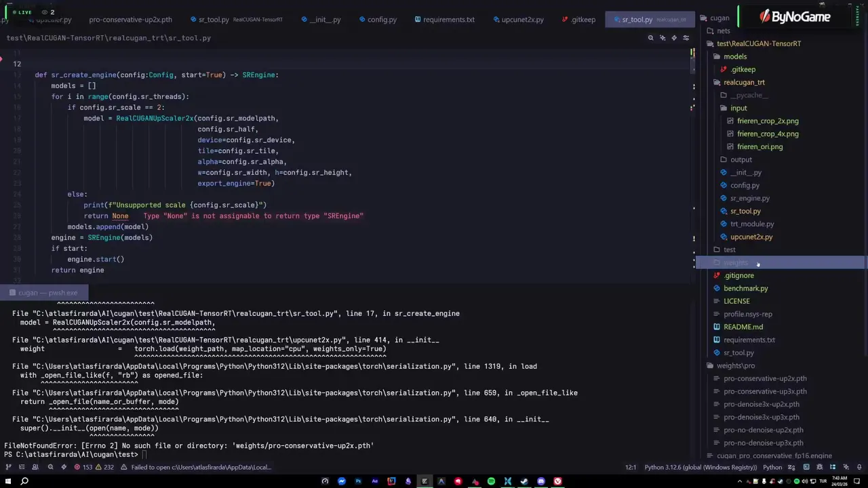Click the search icon in the status bar

[50, 467]
